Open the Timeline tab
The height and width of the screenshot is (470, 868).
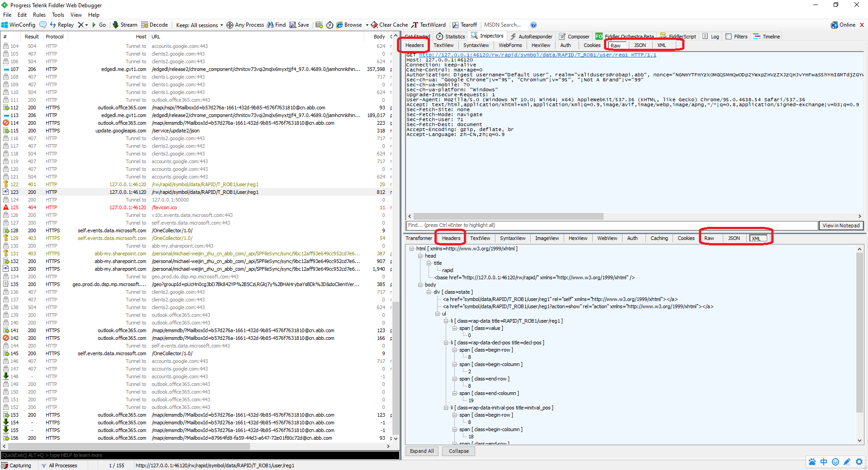click(767, 37)
